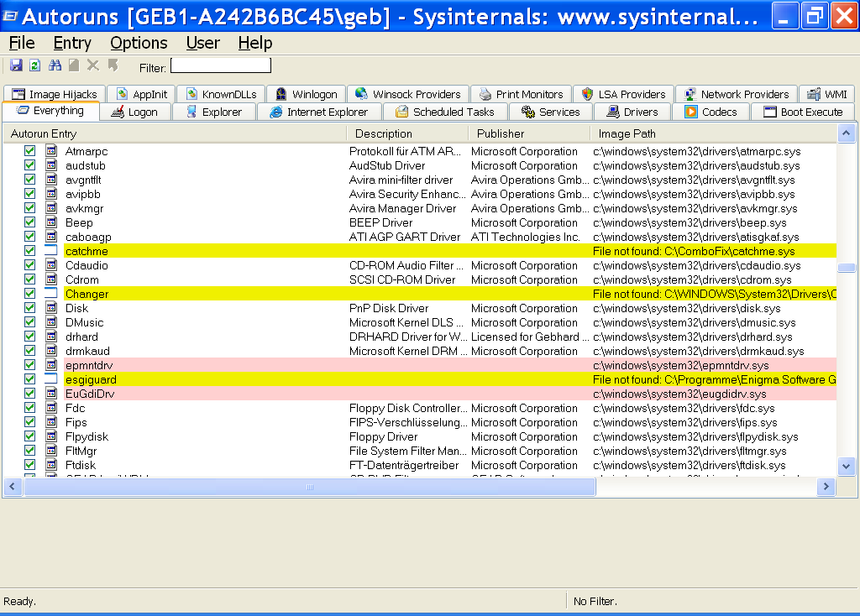Click the vertical scrollbar up arrow

tap(847, 133)
